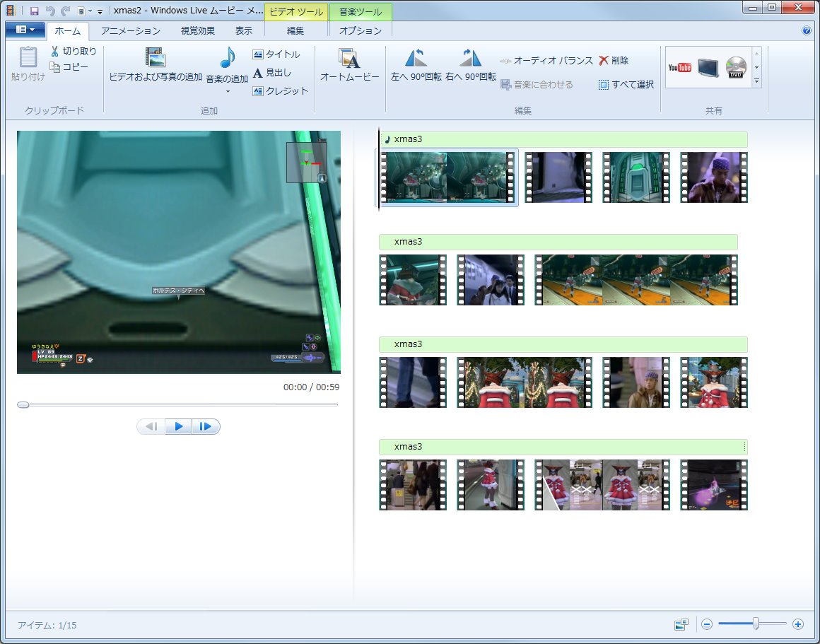Viewport: 820px width, 644px height.
Task: Show the next row of the 共有 gallery
Action: click(756, 67)
